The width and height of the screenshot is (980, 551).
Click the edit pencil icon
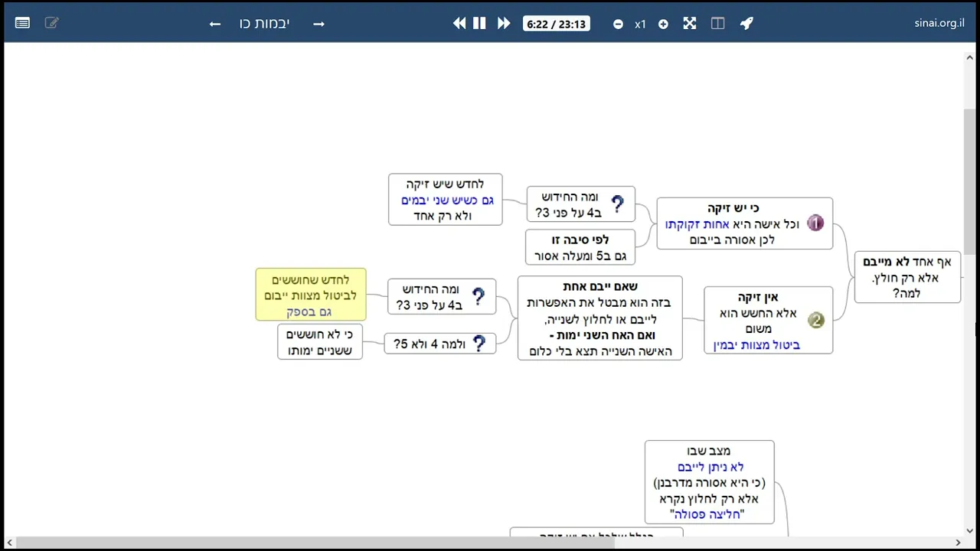(51, 24)
